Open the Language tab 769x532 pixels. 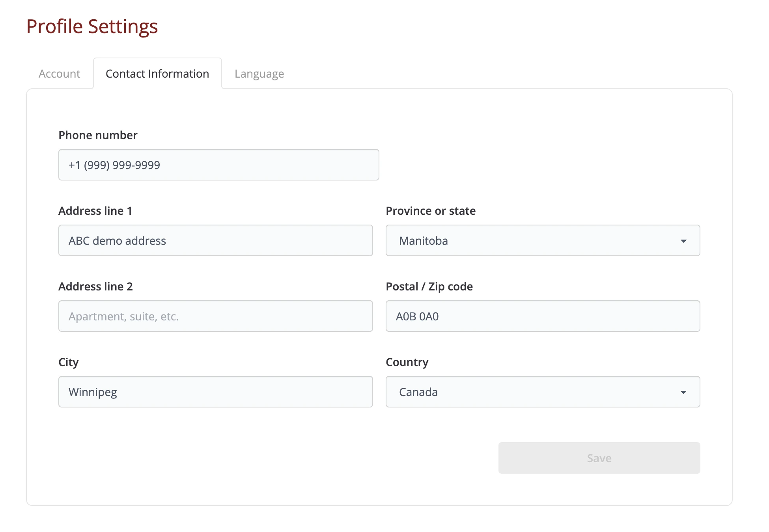pyautogui.click(x=259, y=74)
